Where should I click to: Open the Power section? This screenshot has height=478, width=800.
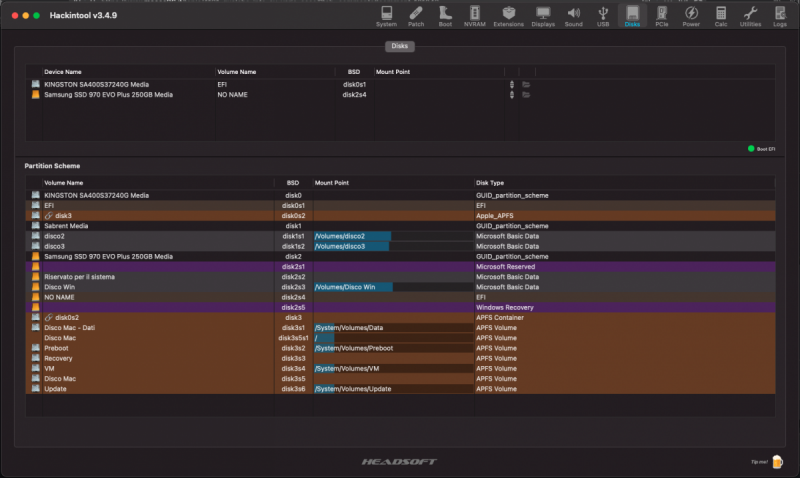[x=691, y=15]
